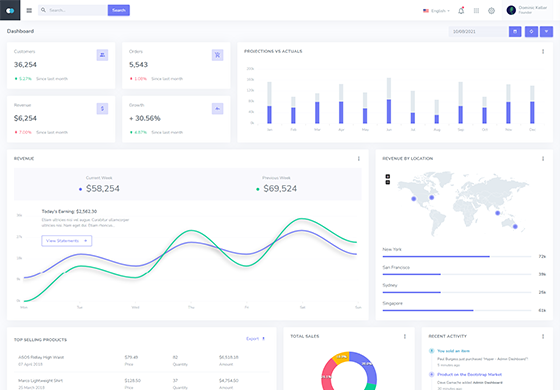Click ASOS Ridley High Waist product row
This screenshot has width=560, height=390.
tap(141, 360)
